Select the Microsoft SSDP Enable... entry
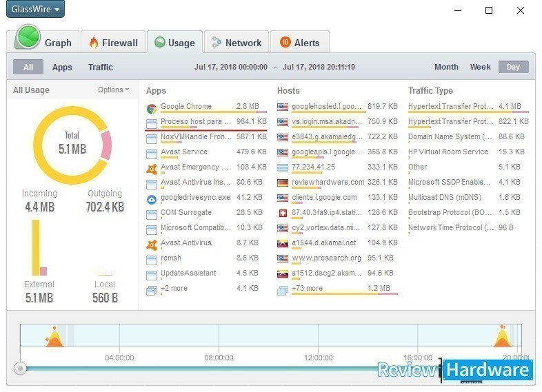This screenshot has width=542, height=392. pyautogui.click(x=468, y=183)
